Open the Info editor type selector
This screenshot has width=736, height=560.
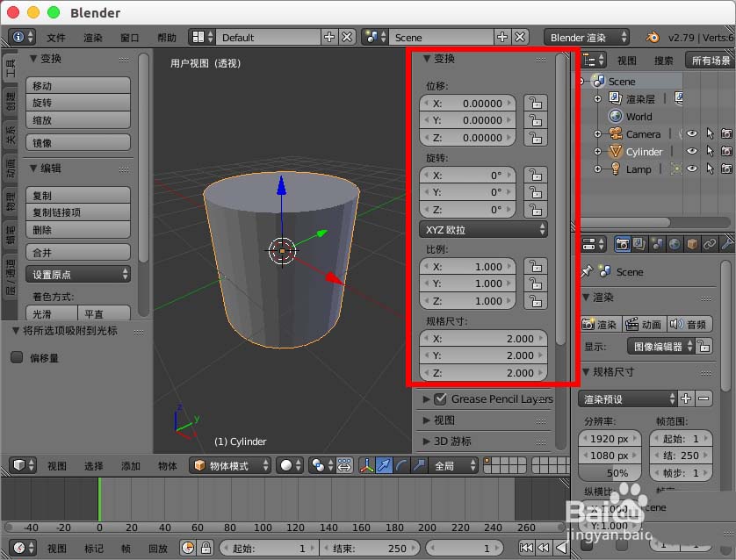(22, 37)
